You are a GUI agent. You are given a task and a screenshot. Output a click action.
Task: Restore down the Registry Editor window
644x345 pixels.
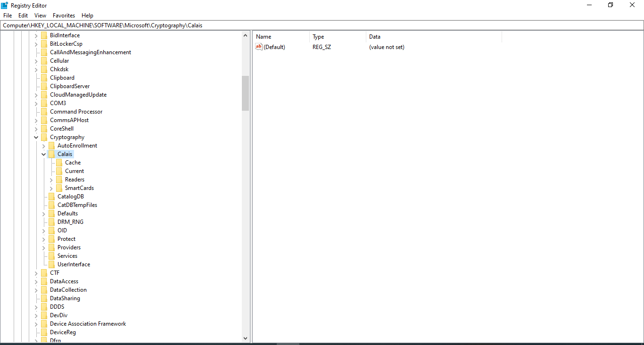611,5
